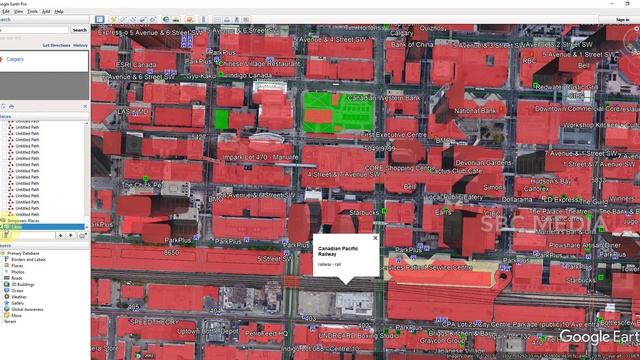Click the 'ESRI Canada' map label
Screen dimensions: 640x360
(136, 65)
